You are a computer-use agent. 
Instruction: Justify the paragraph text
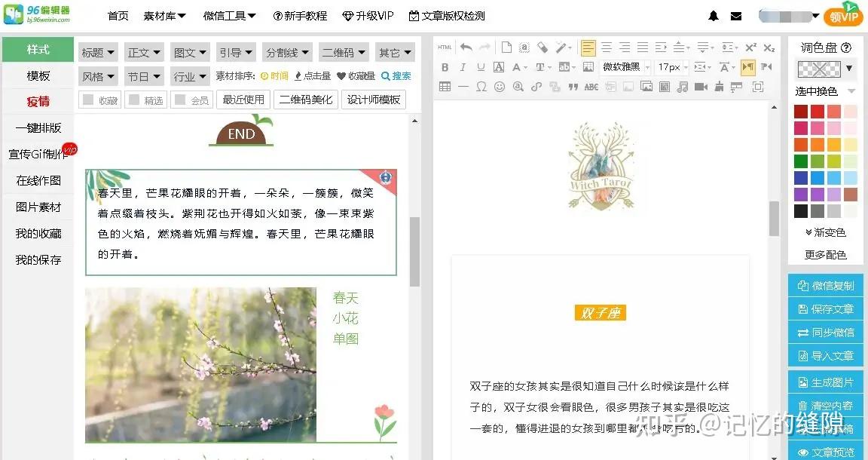pos(643,48)
